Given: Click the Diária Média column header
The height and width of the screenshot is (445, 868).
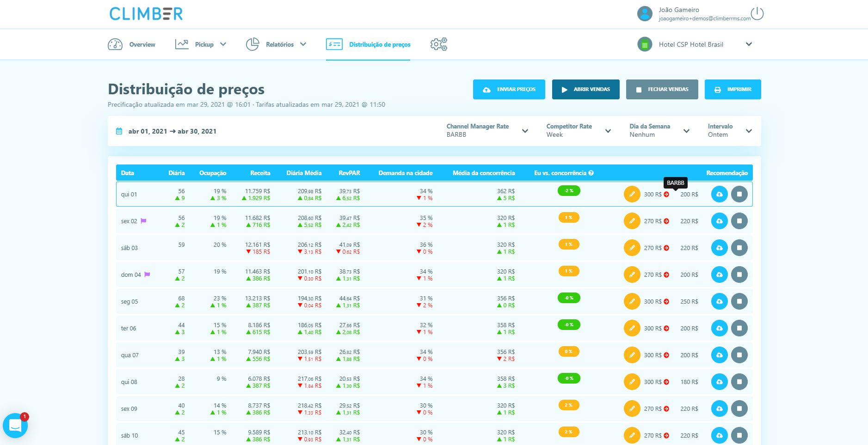Looking at the screenshot, I should coord(304,173).
